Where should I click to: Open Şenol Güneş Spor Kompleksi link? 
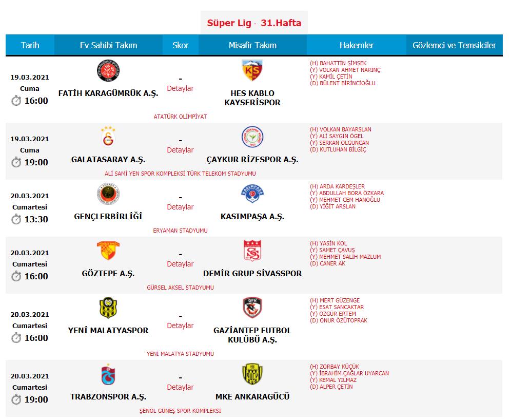pyautogui.click(x=180, y=411)
